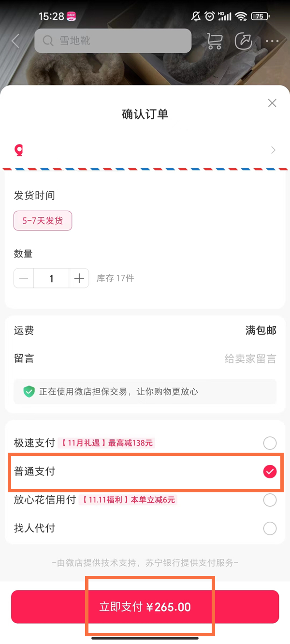Increase quantity with plus button
290x644 pixels.
[x=79, y=278]
